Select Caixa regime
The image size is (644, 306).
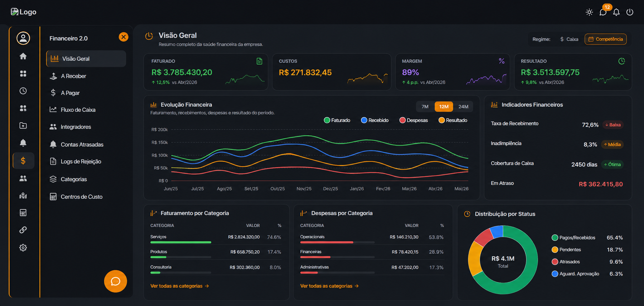click(x=569, y=39)
